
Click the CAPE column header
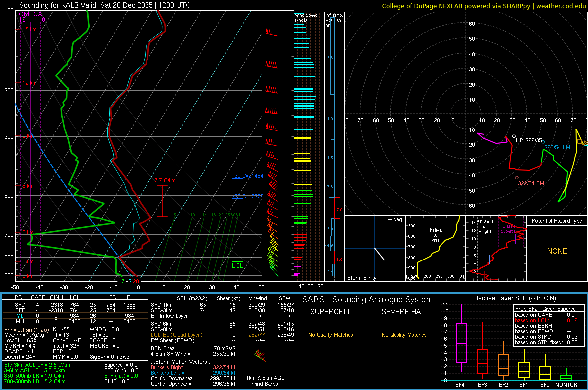[x=38, y=297]
